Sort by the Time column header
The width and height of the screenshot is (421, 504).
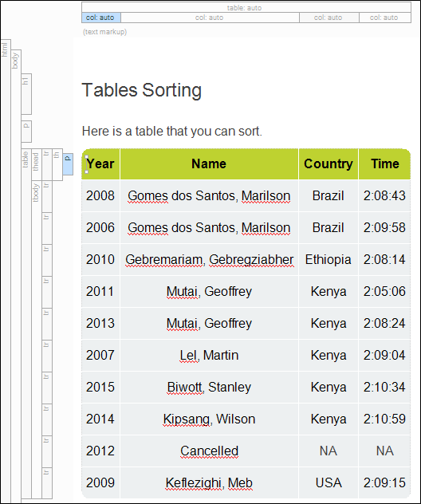coord(384,164)
